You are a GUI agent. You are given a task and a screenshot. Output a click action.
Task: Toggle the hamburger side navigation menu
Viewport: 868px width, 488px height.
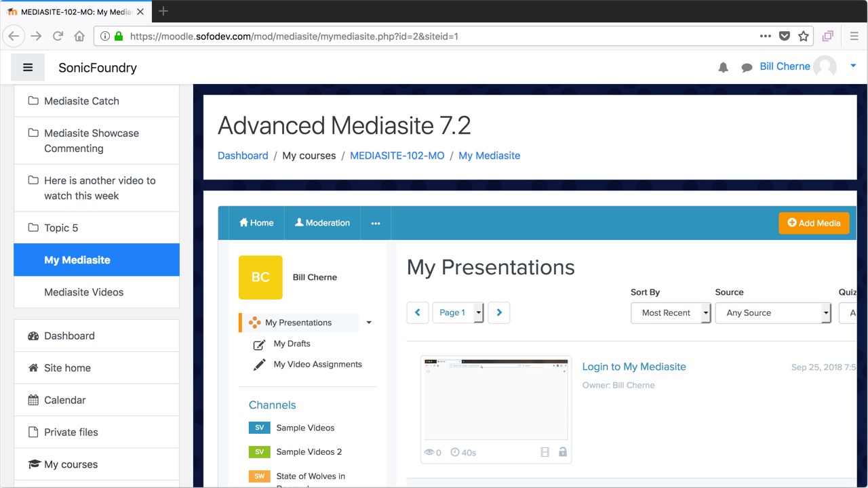point(28,67)
